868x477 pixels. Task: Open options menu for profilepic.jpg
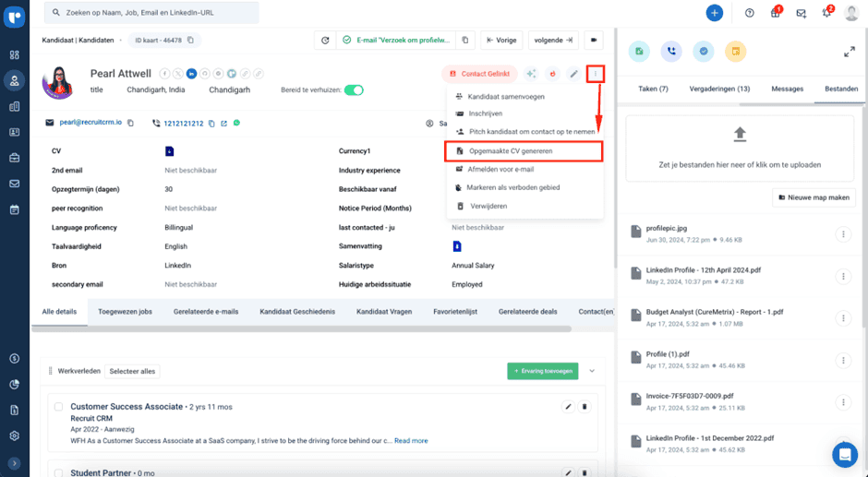(842, 235)
